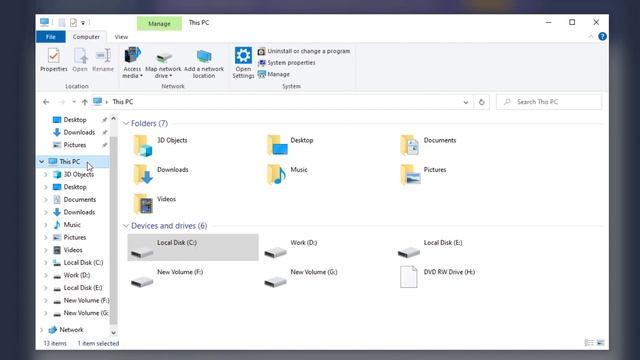Collapse This PC in navigation tree
This screenshot has height=360, width=640.
point(41,162)
